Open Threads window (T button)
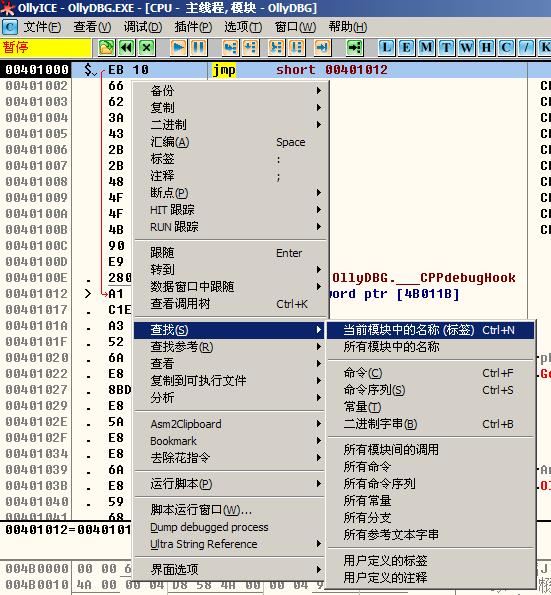This screenshot has height=595, width=551. coord(446,48)
